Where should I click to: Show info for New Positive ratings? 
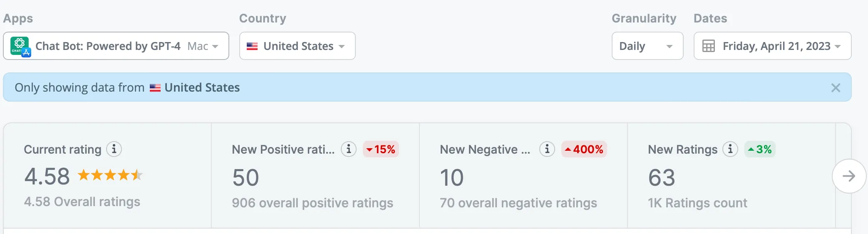click(x=349, y=149)
